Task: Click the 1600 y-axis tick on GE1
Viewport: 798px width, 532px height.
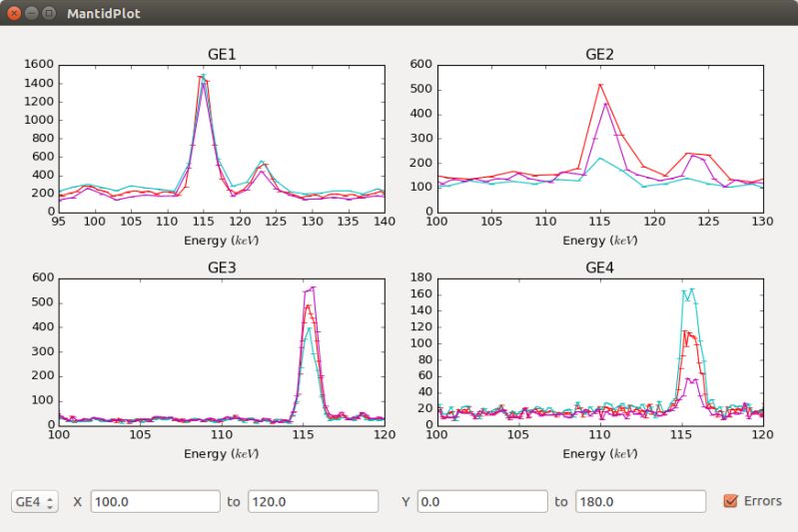Action: click(x=39, y=64)
